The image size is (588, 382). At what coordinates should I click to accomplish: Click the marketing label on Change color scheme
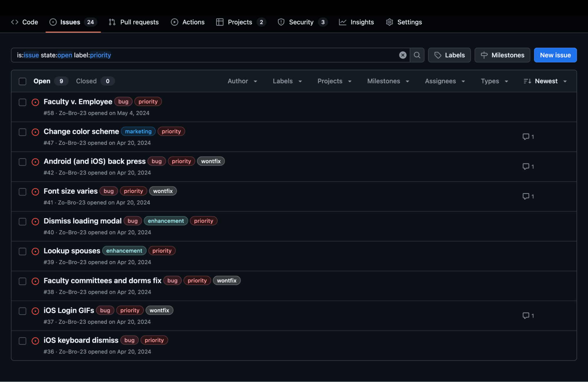point(138,131)
